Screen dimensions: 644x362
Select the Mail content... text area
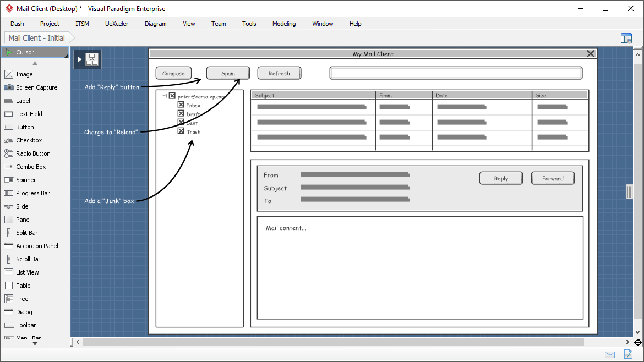[420, 268]
